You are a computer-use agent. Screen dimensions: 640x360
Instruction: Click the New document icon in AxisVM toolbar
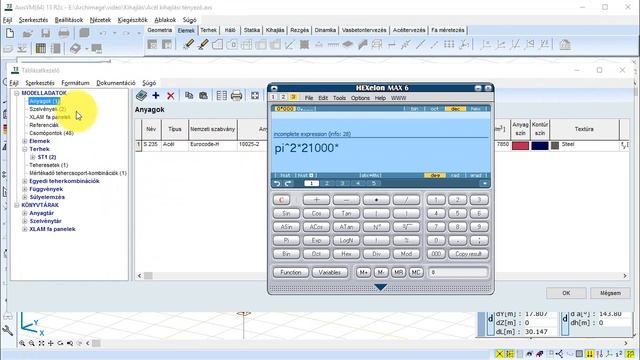(10, 33)
